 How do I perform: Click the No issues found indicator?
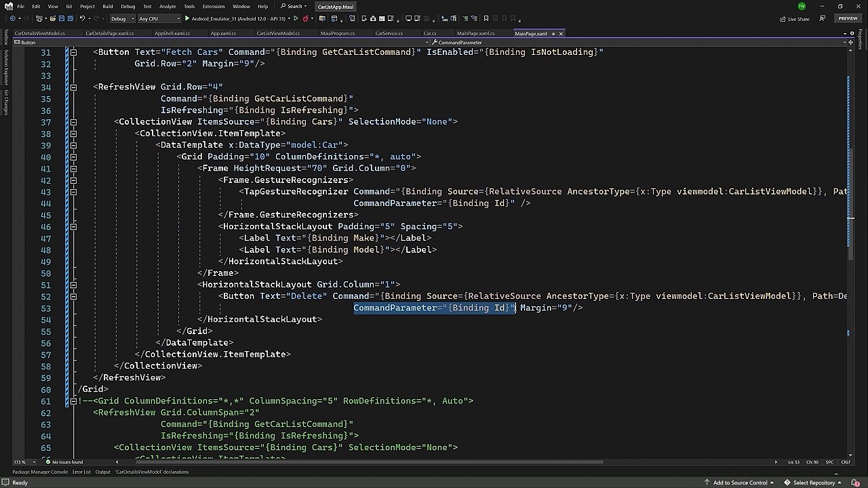(x=63, y=462)
